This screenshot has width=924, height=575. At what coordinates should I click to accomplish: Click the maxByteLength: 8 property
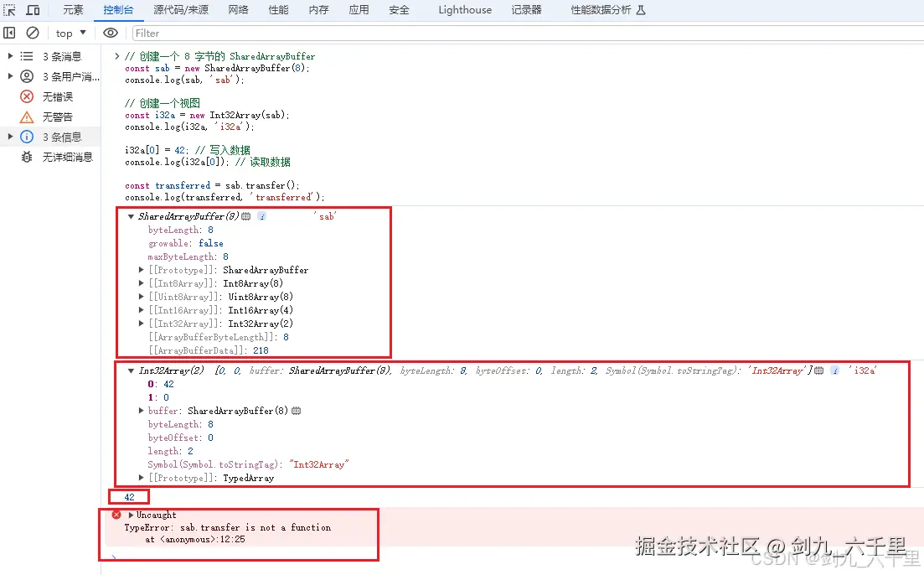coord(188,256)
